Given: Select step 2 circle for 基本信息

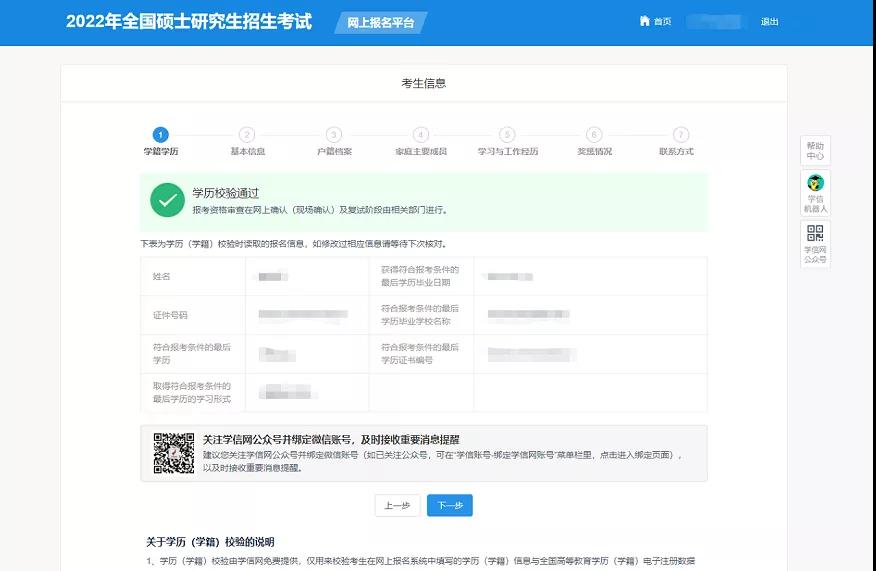Looking at the screenshot, I should (247, 135).
